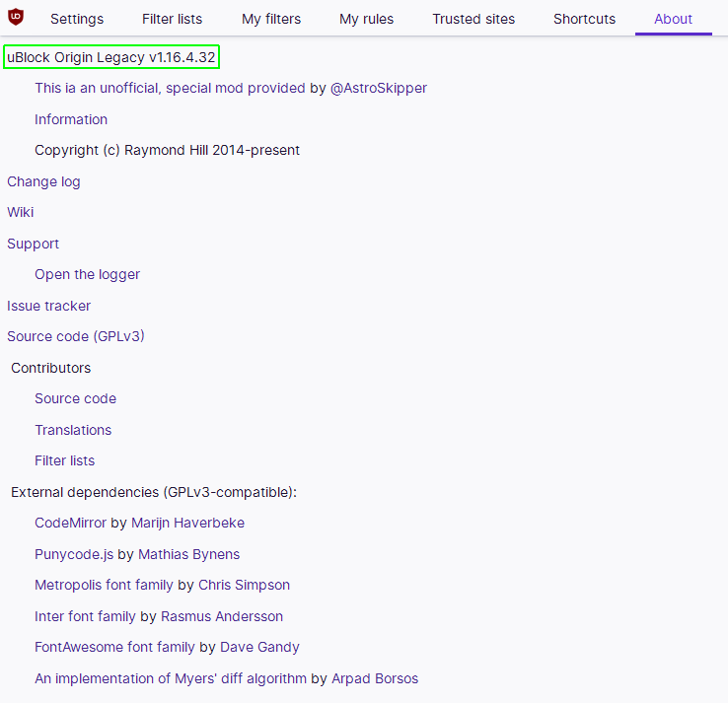728x703 pixels.
Task: Open Filter lists link under Contributors
Action: (x=64, y=460)
